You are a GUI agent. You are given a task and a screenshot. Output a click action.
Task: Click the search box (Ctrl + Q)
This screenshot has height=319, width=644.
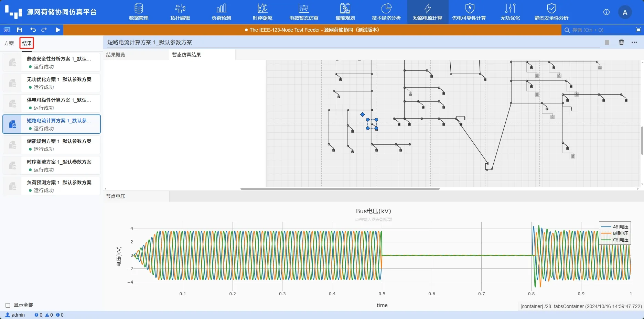597,30
